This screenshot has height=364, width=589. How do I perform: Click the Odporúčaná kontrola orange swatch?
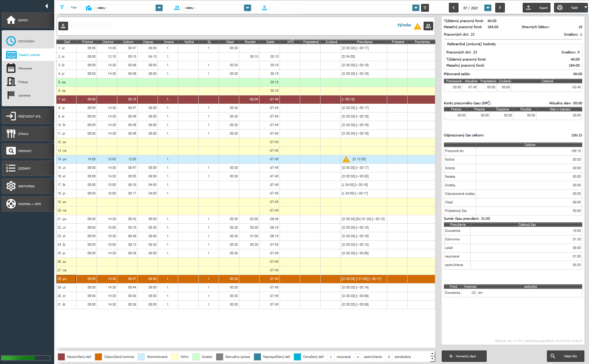[x=98, y=357]
